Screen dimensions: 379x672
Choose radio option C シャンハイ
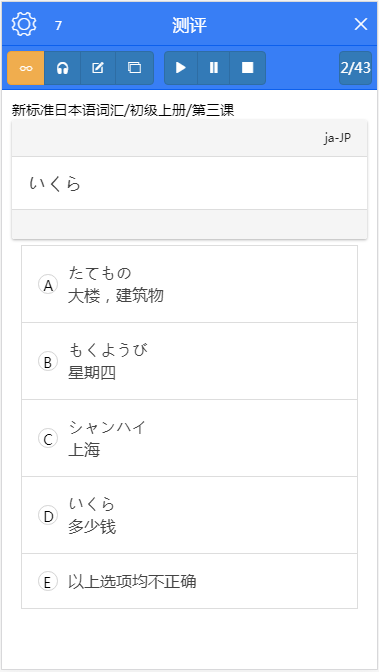coord(48,439)
